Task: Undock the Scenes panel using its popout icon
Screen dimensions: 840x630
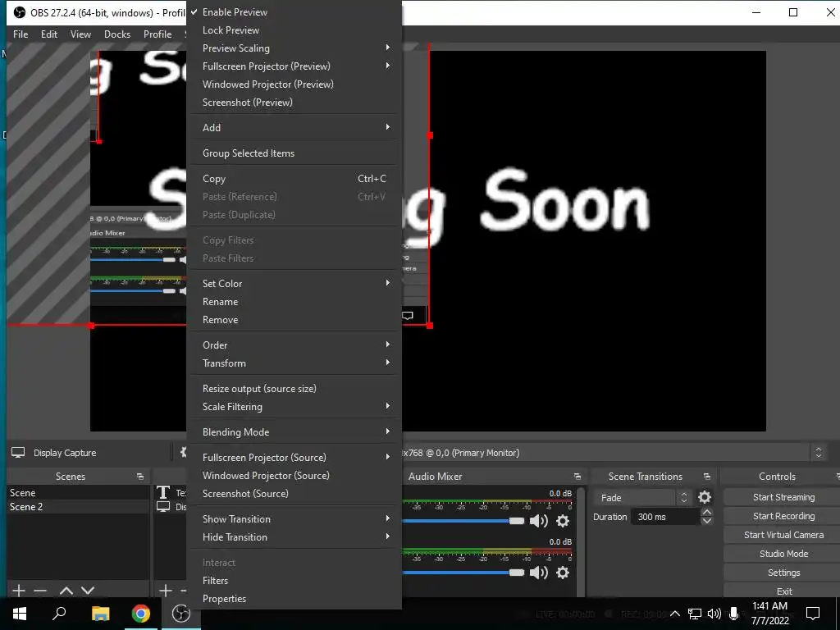Action: click(x=140, y=477)
